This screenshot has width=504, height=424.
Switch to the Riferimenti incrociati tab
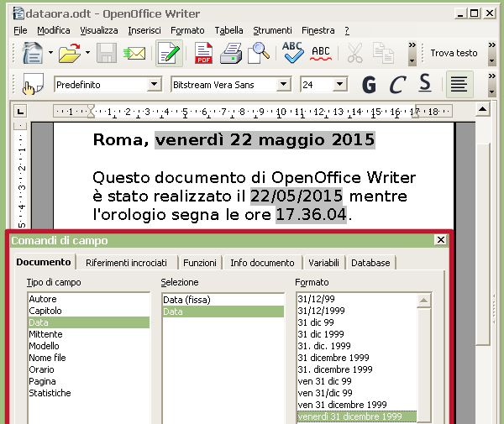pyautogui.click(x=126, y=263)
